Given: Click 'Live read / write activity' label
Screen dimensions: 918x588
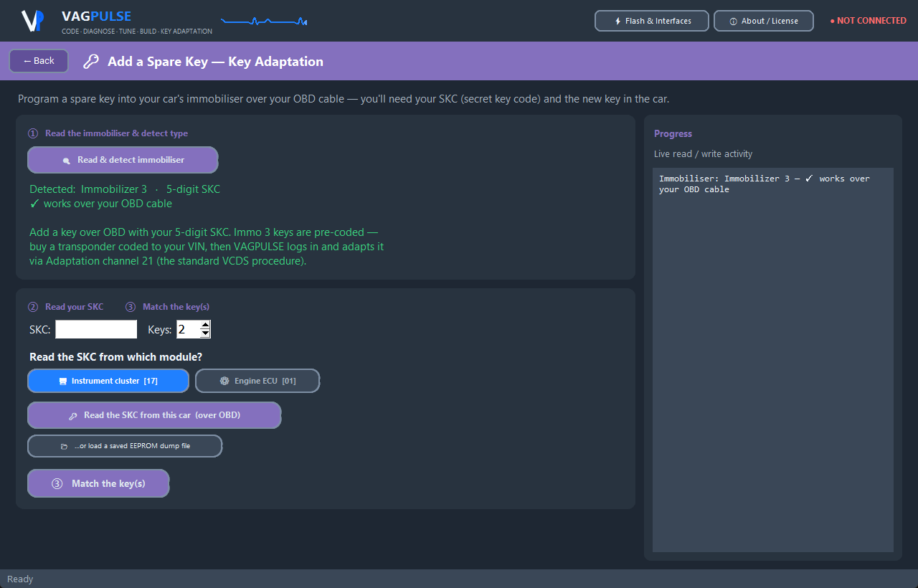Looking at the screenshot, I should (703, 154).
